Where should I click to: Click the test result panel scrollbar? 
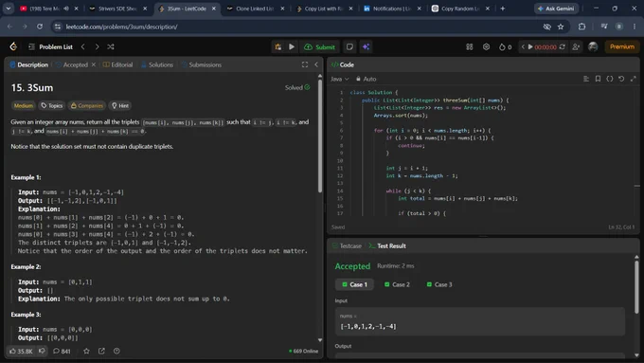pyautogui.click(x=636, y=286)
